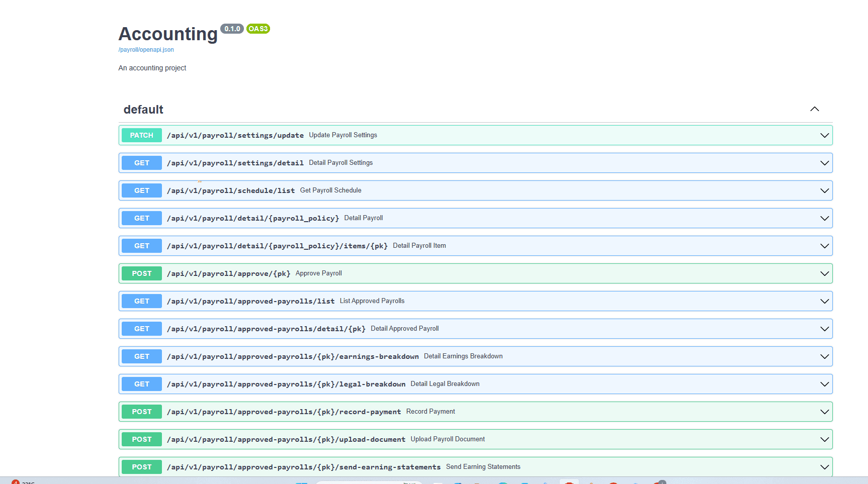Click the approved-payrolls/detail/{pk} endpoint path
This screenshot has width=868, height=484.
coord(266,329)
